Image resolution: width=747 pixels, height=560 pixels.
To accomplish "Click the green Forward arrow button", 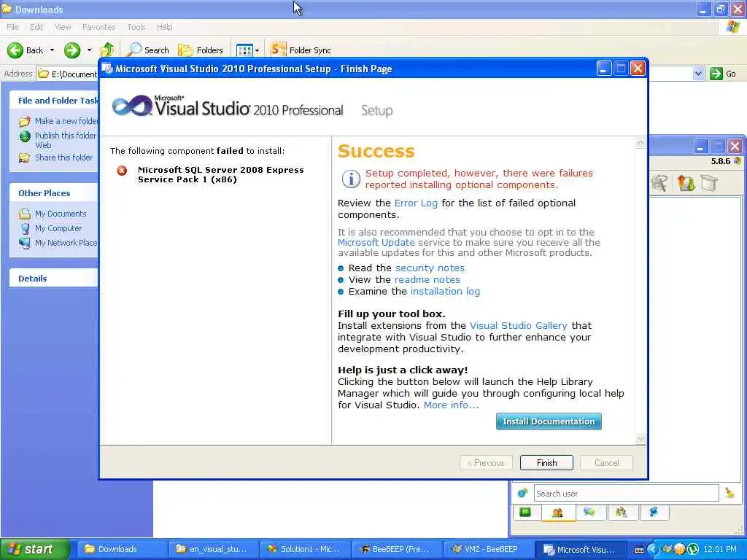I will point(72,50).
